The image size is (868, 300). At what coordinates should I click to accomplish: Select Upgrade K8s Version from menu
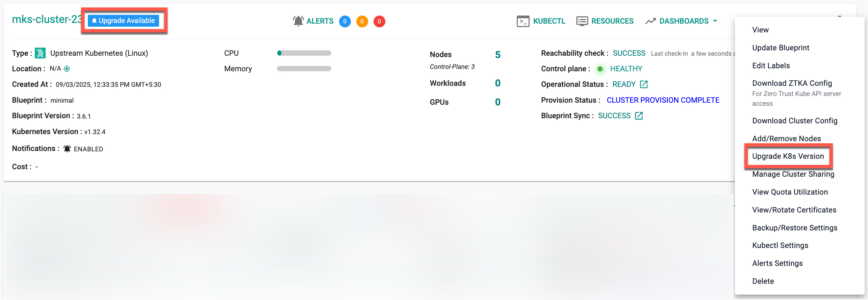pyautogui.click(x=788, y=156)
